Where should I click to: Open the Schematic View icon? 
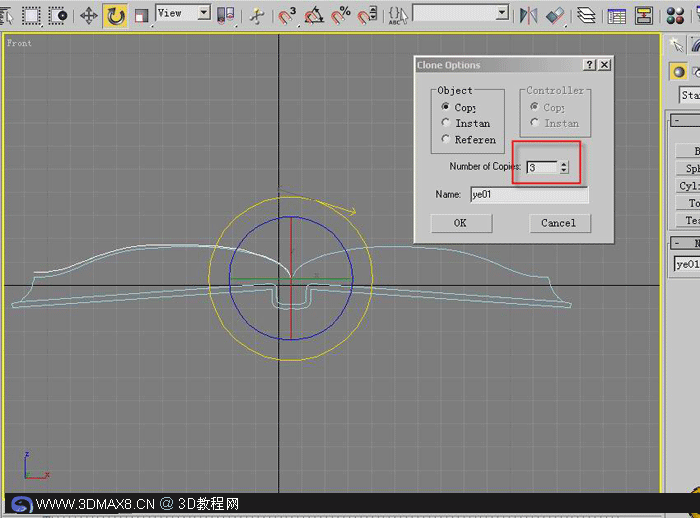644,16
